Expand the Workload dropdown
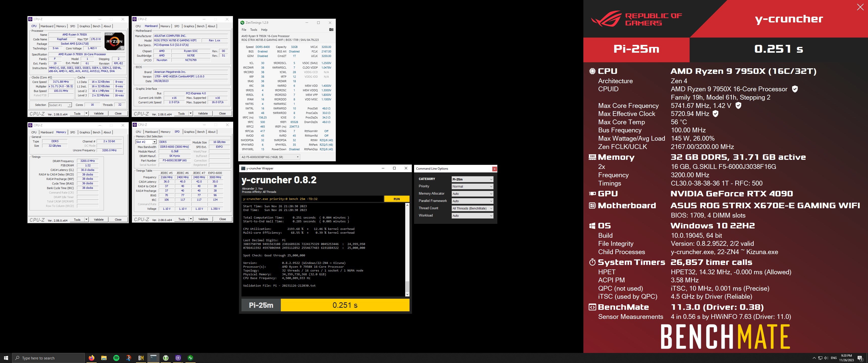 (472, 216)
